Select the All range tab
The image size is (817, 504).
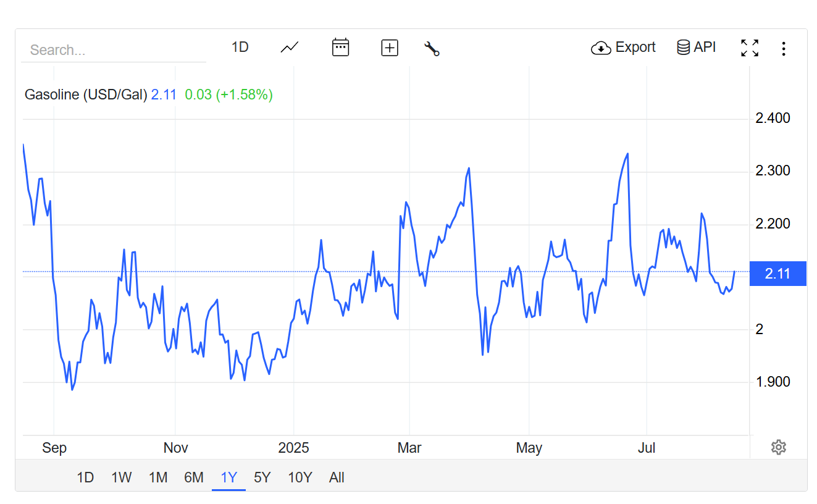[337, 477]
